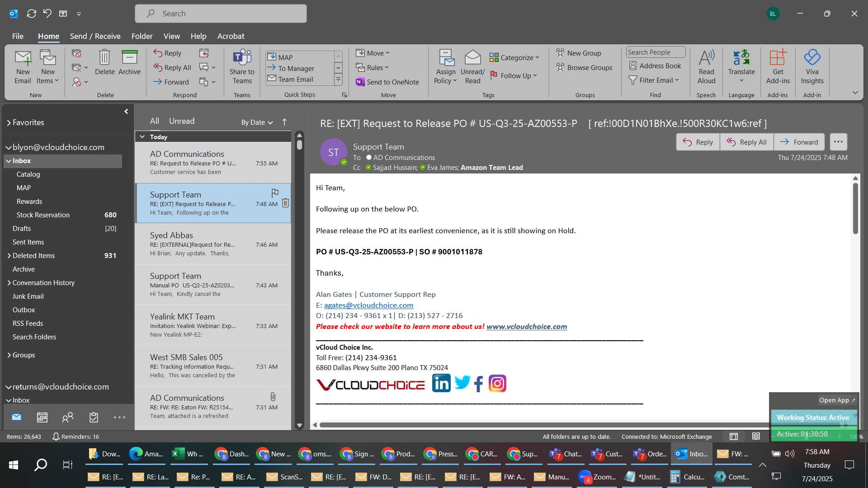
Task: Open the Calendar view icon in navigation bar
Action: [42, 417]
